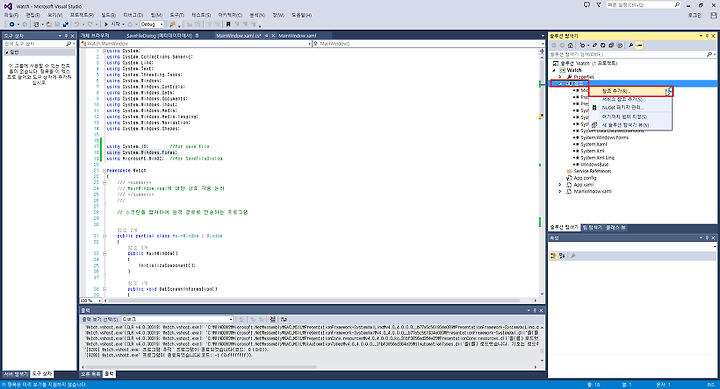
Task: Choose 서비스 참조 추가(S)... in the context menu
Action: point(630,99)
